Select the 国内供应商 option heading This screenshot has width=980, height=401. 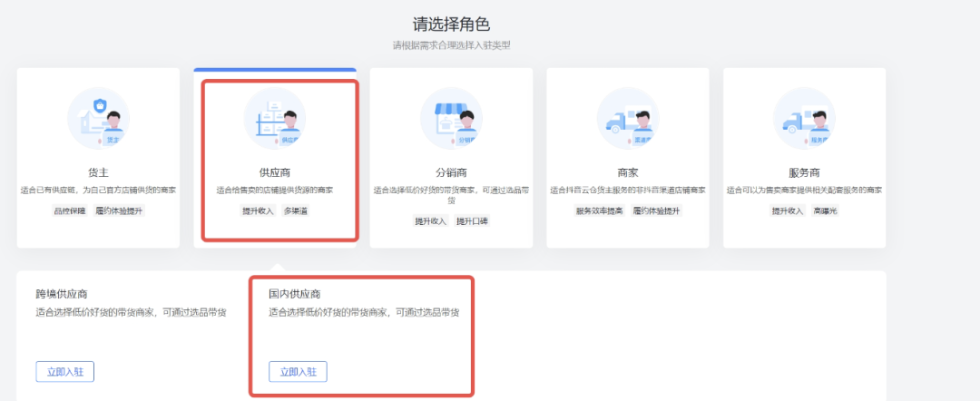click(294, 294)
